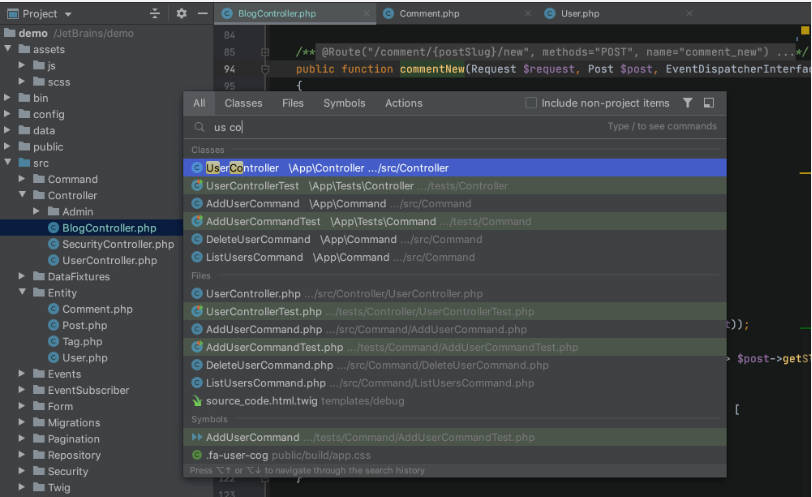This screenshot has width=812, height=497.
Task: Click the magnifier icon in search field
Action: pyautogui.click(x=199, y=127)
